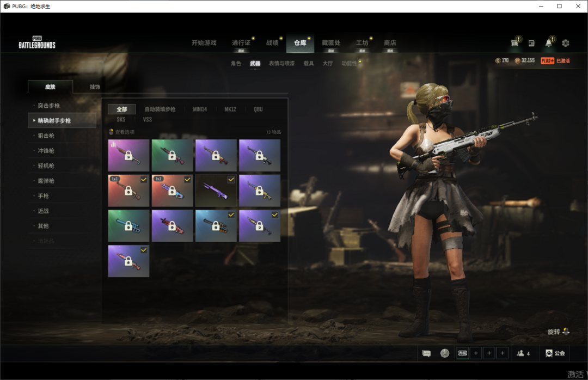Expand the 手枪 category
The width and height of the screenshot is (588, 380).
pos(62,195)
